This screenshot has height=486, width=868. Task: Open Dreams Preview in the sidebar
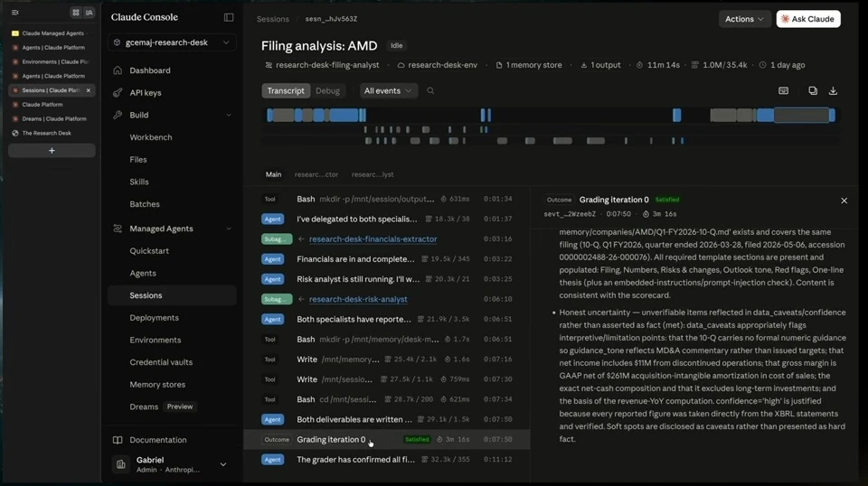coord(172,407)
